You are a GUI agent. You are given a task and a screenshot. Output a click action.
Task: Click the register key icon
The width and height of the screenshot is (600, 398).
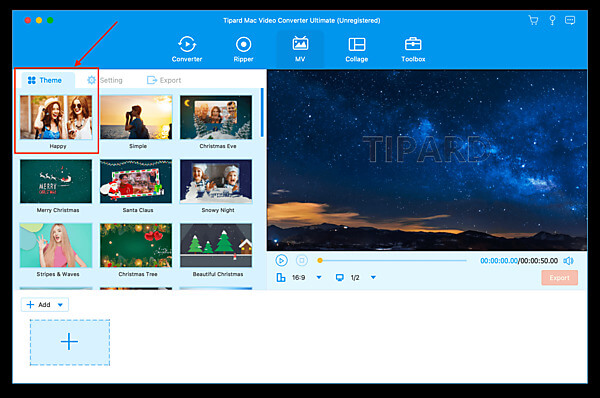click(x=552, y=20)
